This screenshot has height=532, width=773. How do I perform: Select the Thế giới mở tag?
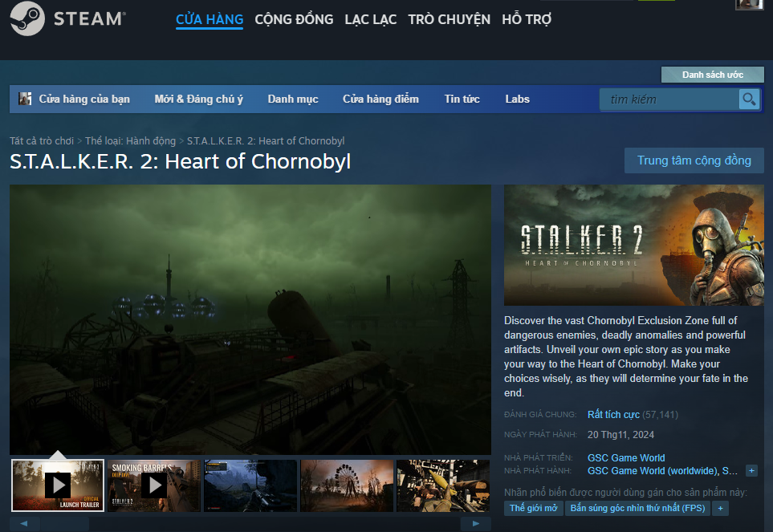point(534,508)
